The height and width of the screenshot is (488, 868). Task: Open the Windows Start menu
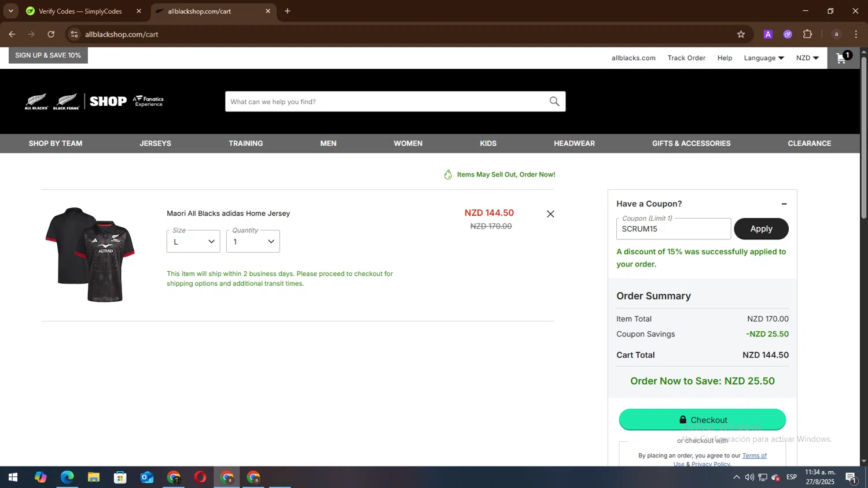(x=13, y=478)
